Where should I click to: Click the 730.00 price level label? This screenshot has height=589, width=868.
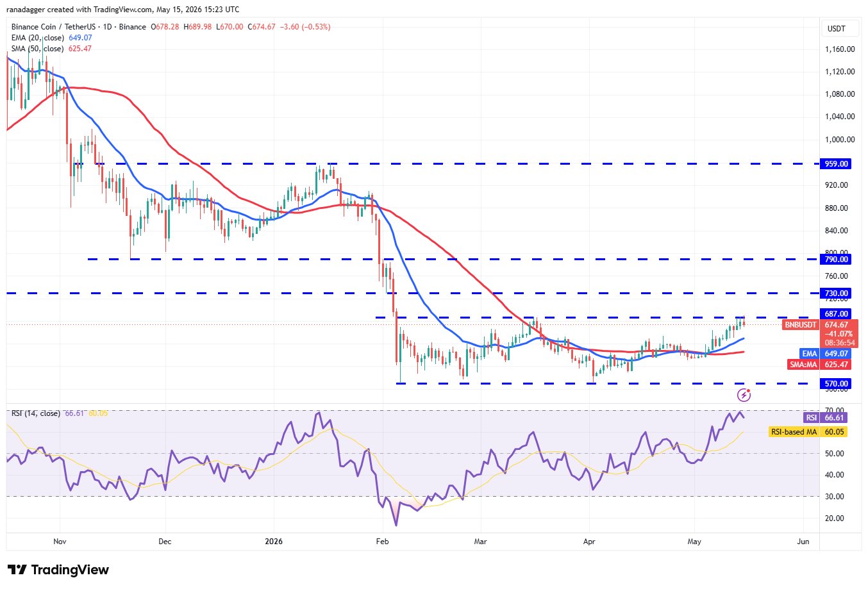836,294
